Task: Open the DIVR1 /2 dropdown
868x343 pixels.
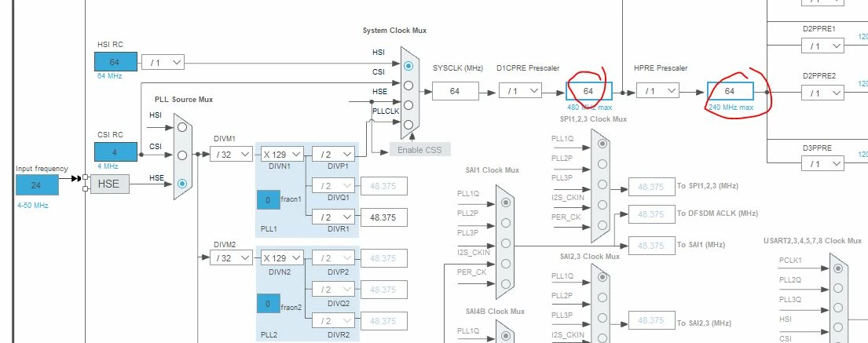Action: click(333, 217)
